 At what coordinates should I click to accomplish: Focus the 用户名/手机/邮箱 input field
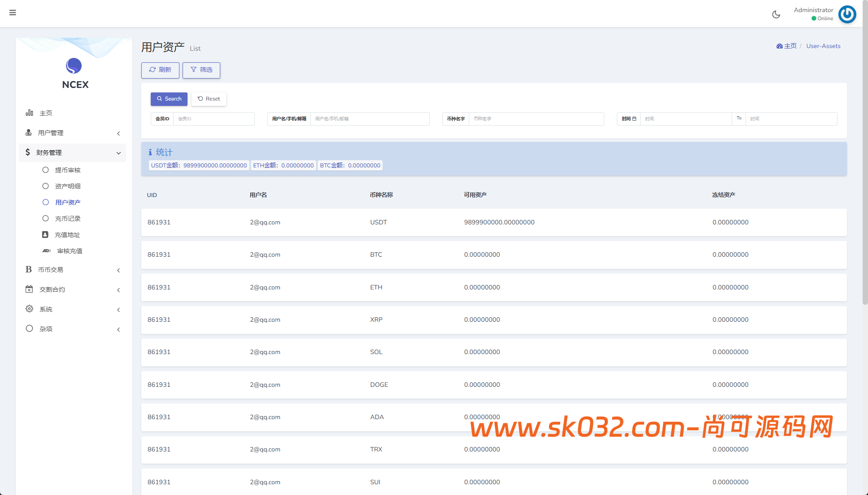coord(370,118)
